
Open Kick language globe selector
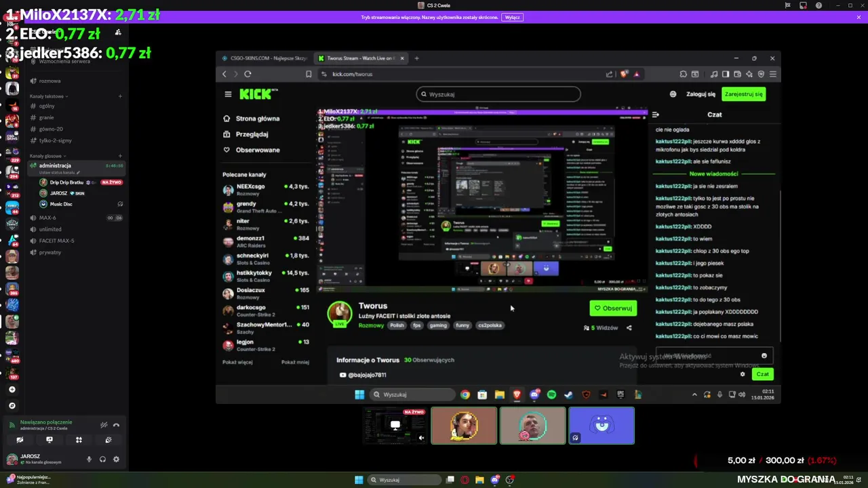673,94
